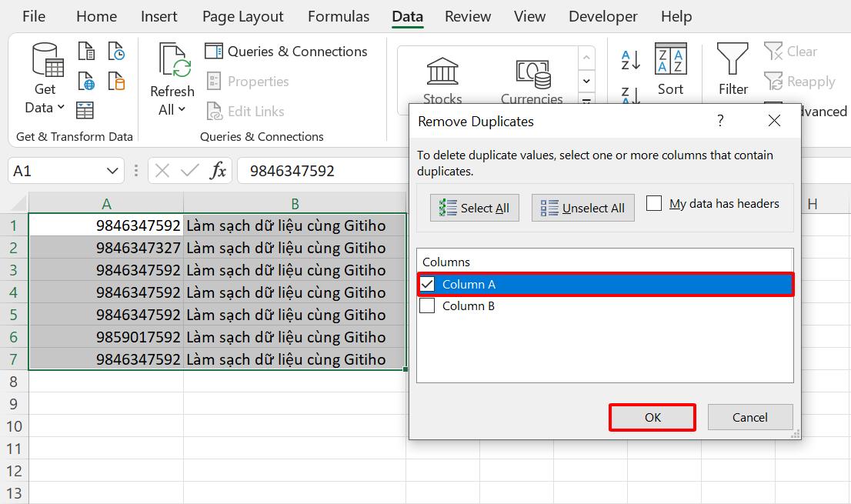This screenshot has height=504, width=851.
Task: Switch to the Page Layout tab
Action: click(242, 16)
